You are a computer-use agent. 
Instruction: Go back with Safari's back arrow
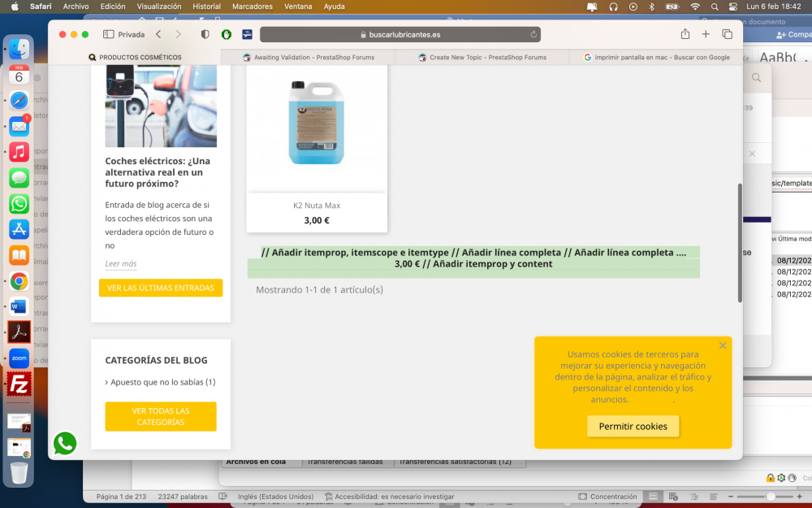[x=158, y=34]
